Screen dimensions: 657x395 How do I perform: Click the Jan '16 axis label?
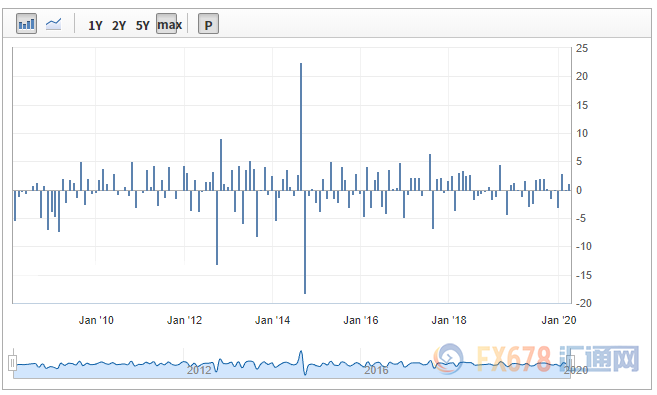(x=361, y=320)
